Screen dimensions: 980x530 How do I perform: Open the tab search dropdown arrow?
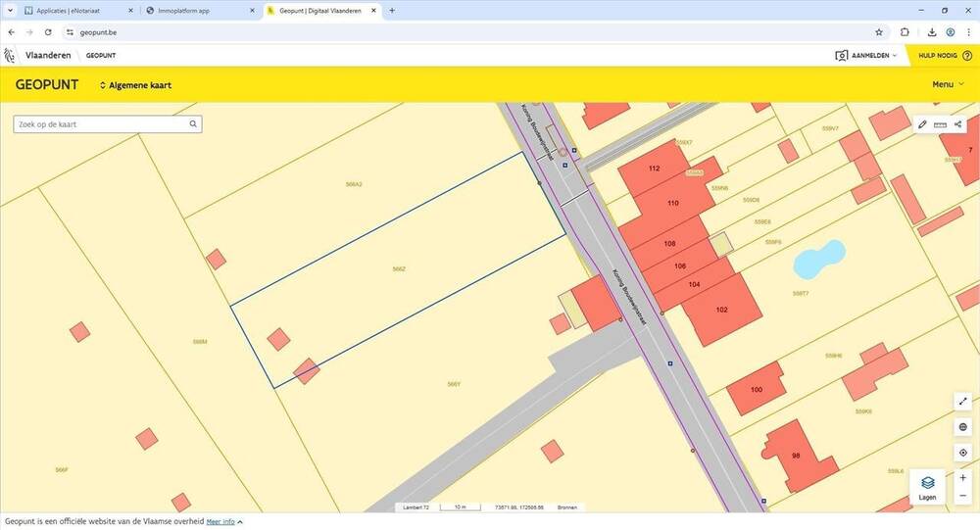coord(10,11)
